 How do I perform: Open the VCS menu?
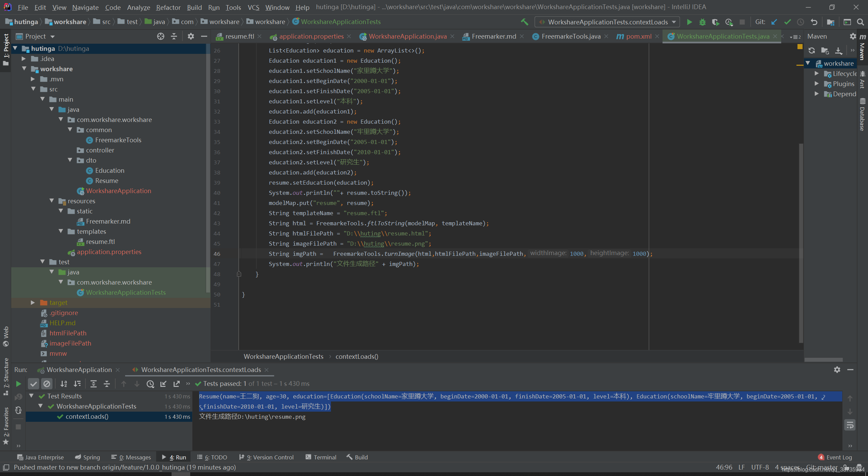[253, 7]
